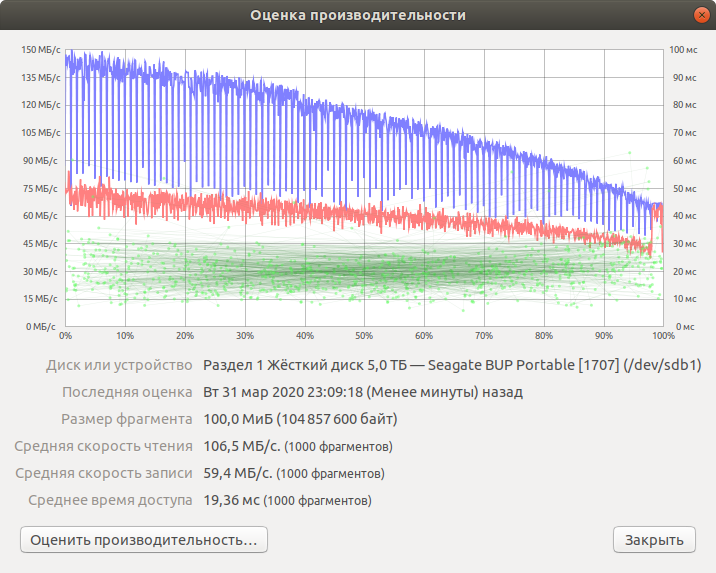
Task: Click the 'Закрыть' button
Action: tap(654, 540)
